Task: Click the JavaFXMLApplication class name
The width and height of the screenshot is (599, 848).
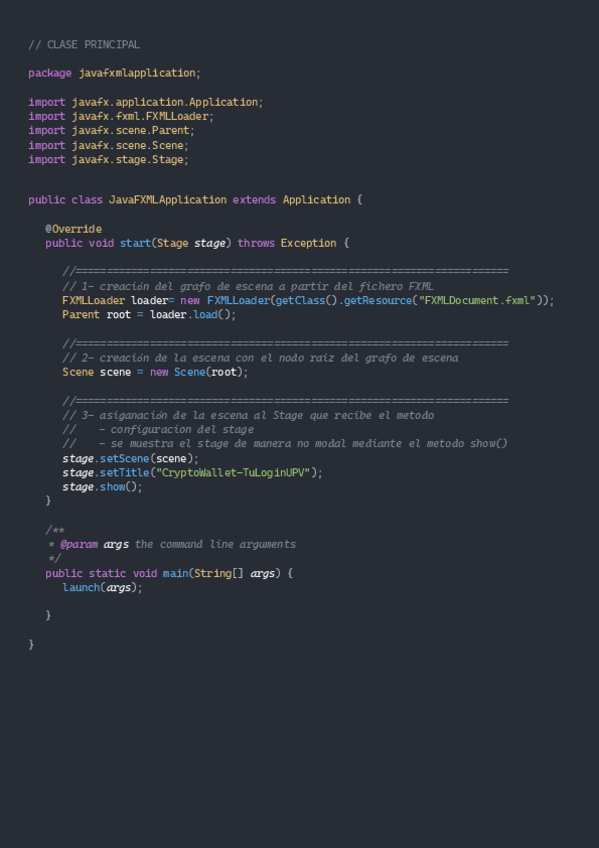Action: pos(168,200)
